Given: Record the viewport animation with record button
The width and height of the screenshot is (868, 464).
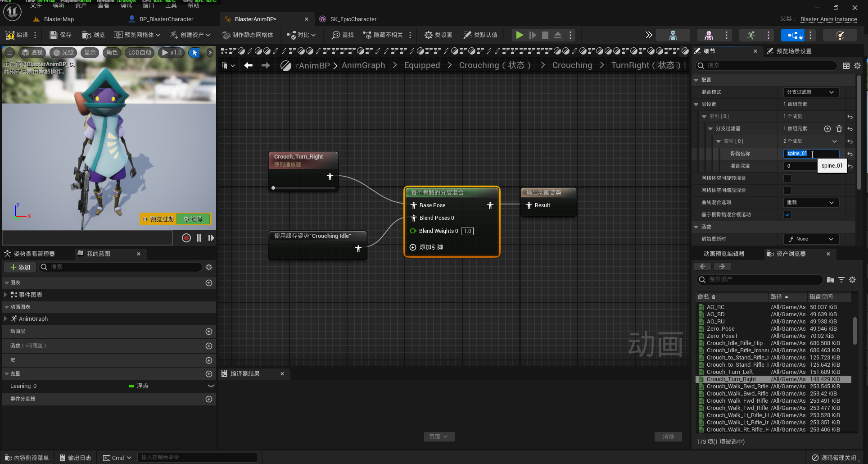Looking at the screenshot, I should point(186,238).
